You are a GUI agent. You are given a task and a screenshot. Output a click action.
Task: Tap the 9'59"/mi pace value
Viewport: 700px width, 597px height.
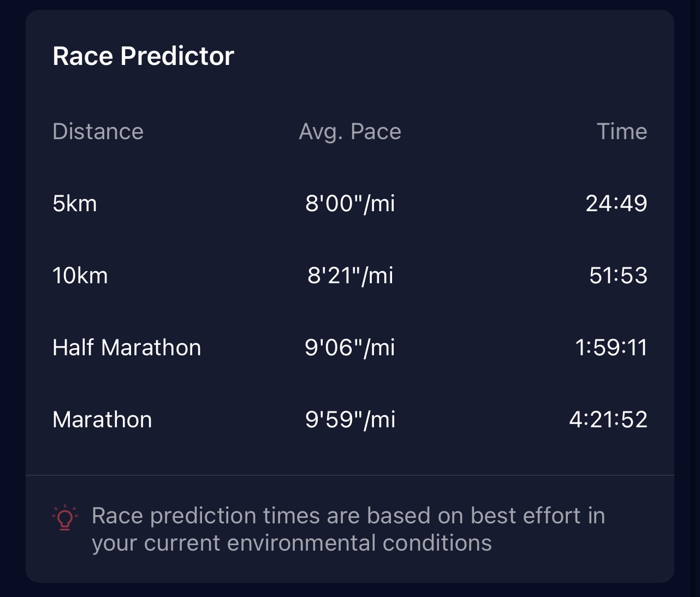[x=350, y=420]
